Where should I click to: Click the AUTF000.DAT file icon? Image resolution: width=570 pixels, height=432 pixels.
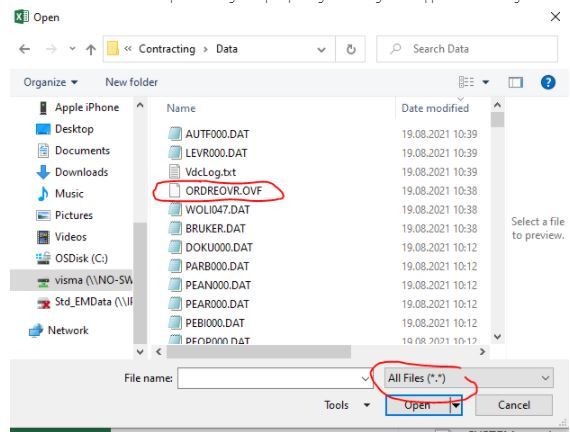[x=175, y=134]
